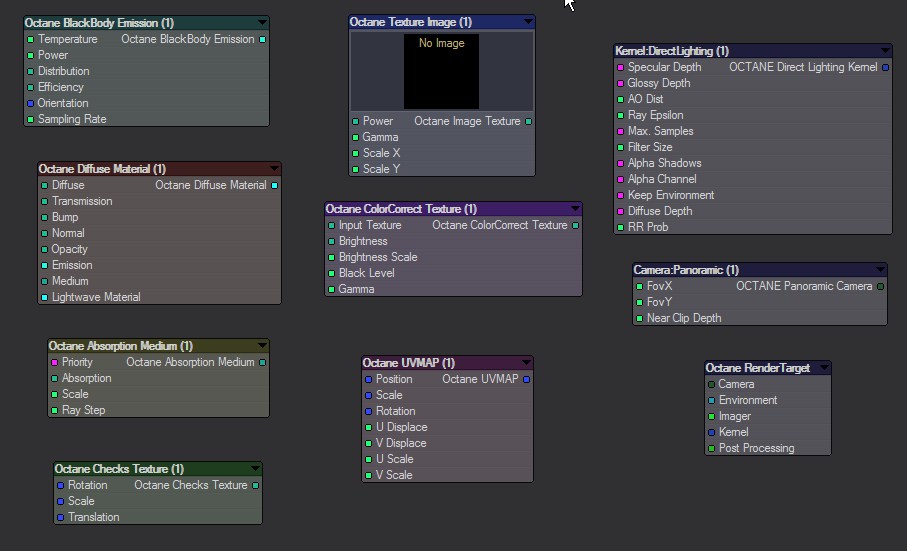The image size is (907, 551).
Task: Click the Scale X input socket
Action: pyautogui.click(x=356, y=154)
